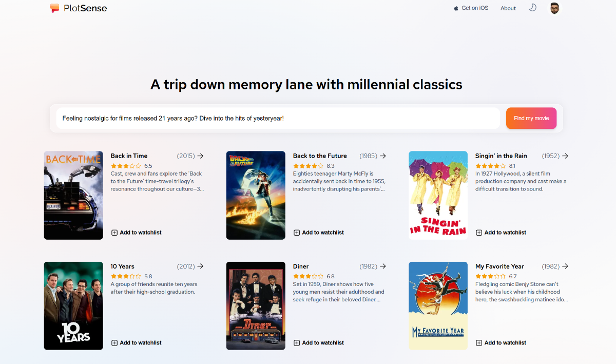Click the star rating for Back to the Future
The width and height of the screenshot is (616, 364).
tap(308, 166)
